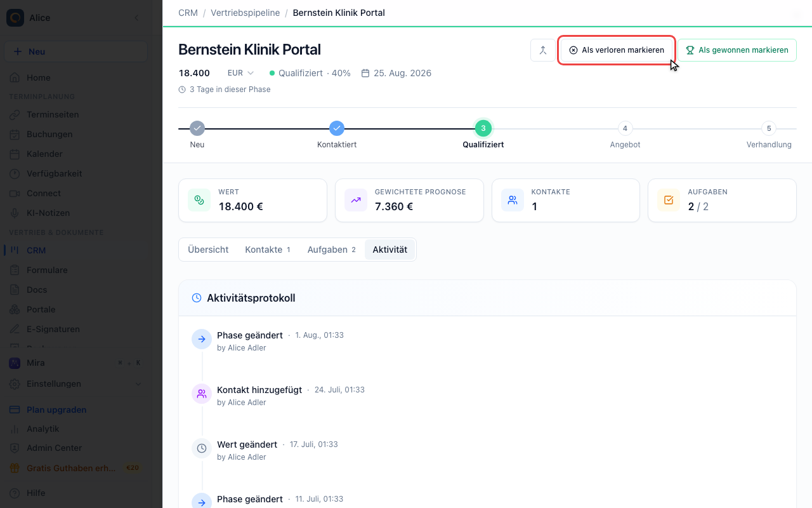Click the 7.360 € forecast value
Screen dimensions: 812x508
(x=394, y=206)
